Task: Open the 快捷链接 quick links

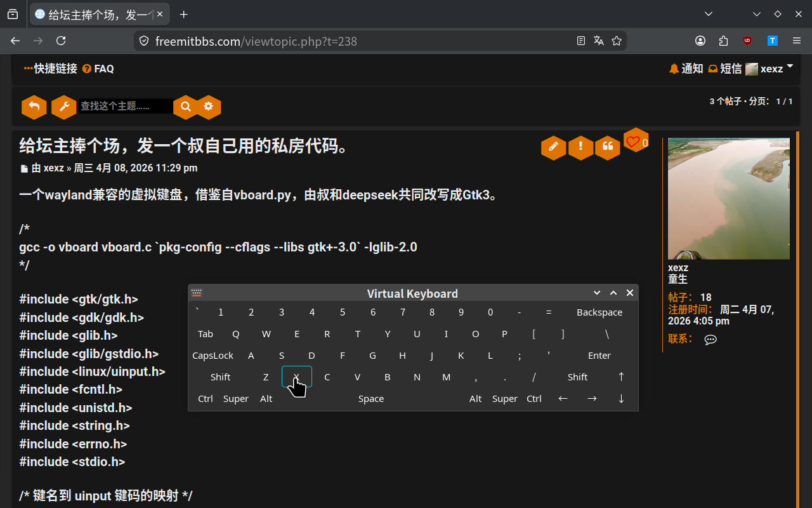Action: [x=50, y=69]
